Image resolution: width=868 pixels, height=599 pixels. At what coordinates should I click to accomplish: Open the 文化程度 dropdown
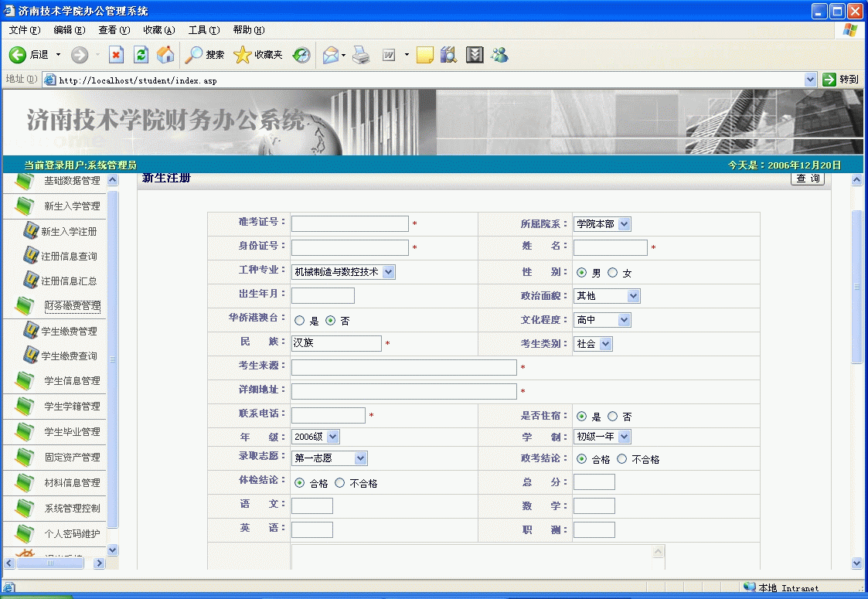(x=602, y=319)
